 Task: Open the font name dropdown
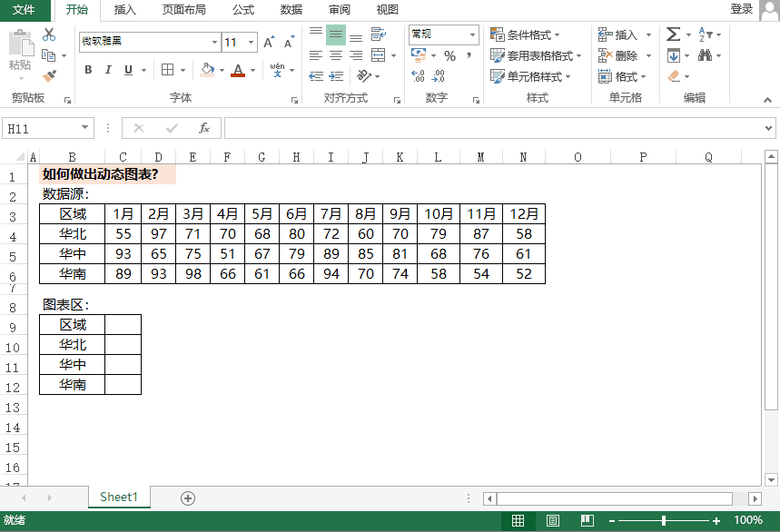[214, 42]
